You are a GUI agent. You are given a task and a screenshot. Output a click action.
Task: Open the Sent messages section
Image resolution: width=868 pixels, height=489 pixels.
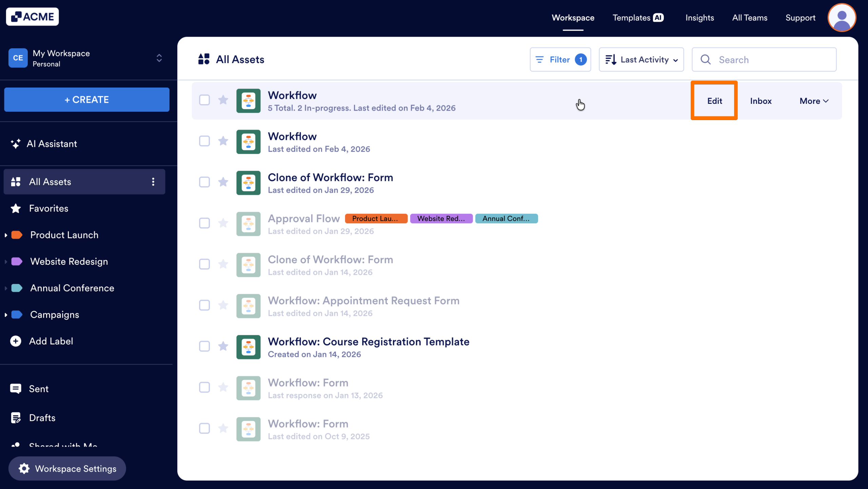pos(38,389)
